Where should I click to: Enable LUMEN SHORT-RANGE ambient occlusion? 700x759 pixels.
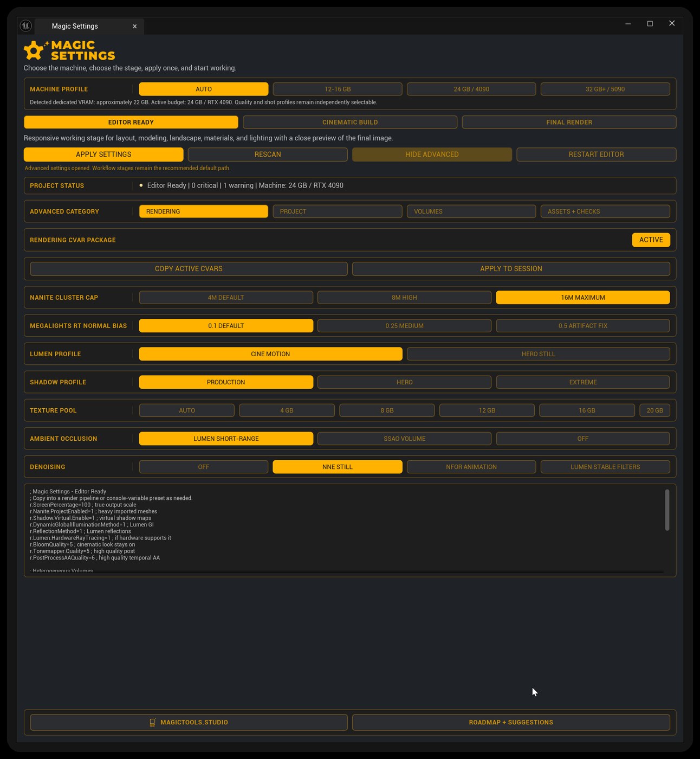click(x=226, y=439)
